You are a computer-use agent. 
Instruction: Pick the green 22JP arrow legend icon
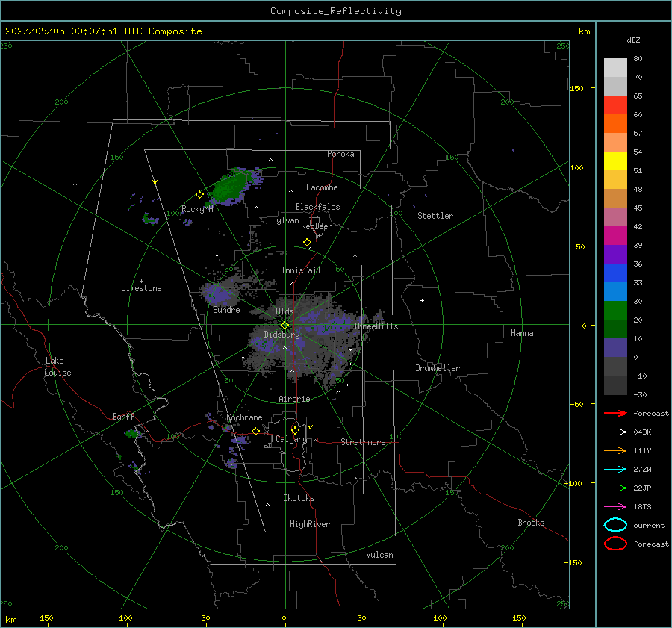[x=615, y=488]
